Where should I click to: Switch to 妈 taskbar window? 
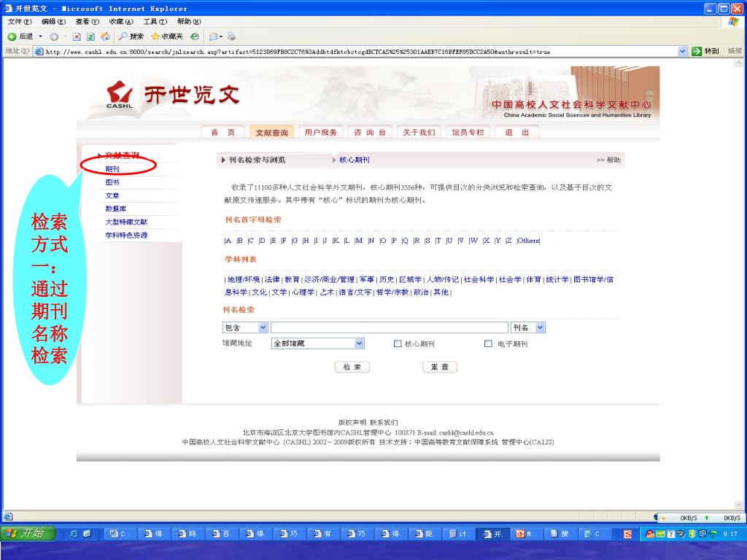(x=187, y=534)
